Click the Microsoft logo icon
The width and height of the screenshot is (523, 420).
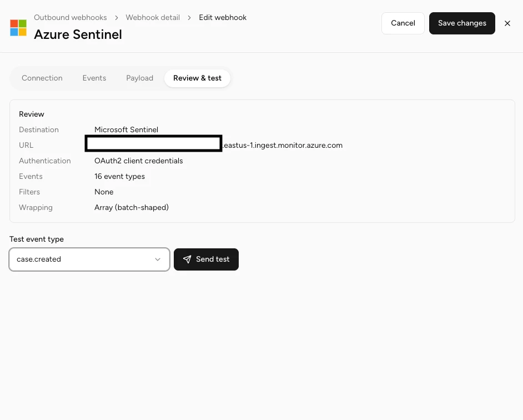click(x=18, y=28)
